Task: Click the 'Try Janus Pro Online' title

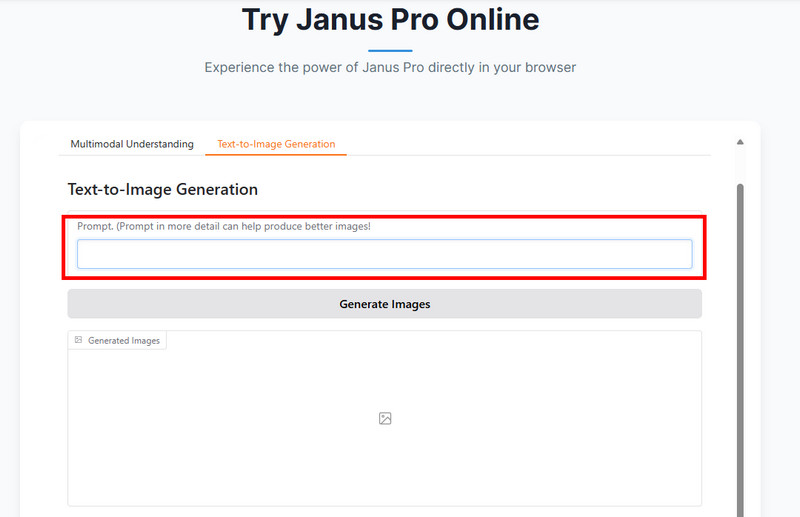Action: point(390,20)
